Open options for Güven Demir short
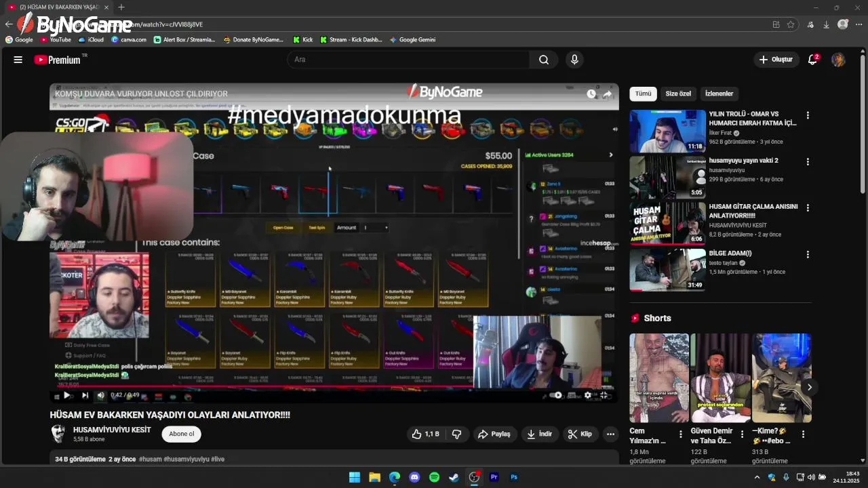 pos(742,434)
